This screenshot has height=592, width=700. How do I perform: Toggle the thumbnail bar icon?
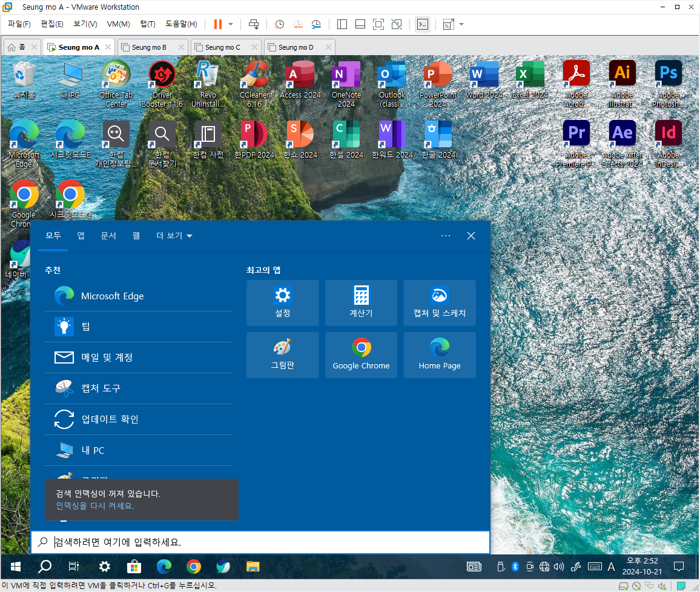(360, 24)
